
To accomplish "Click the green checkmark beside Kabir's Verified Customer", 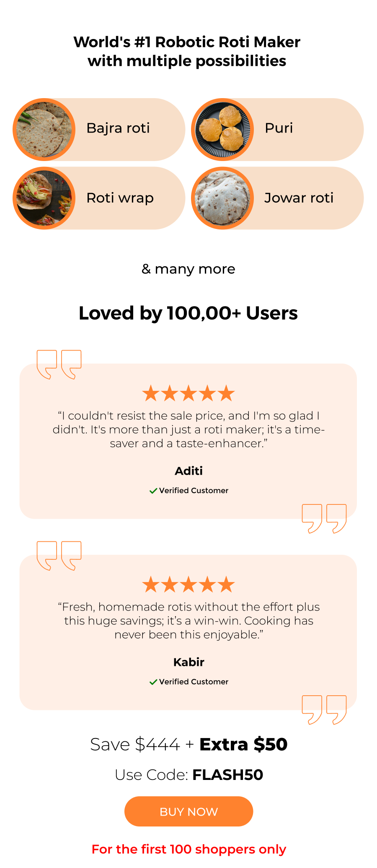I will click(153, 682).
